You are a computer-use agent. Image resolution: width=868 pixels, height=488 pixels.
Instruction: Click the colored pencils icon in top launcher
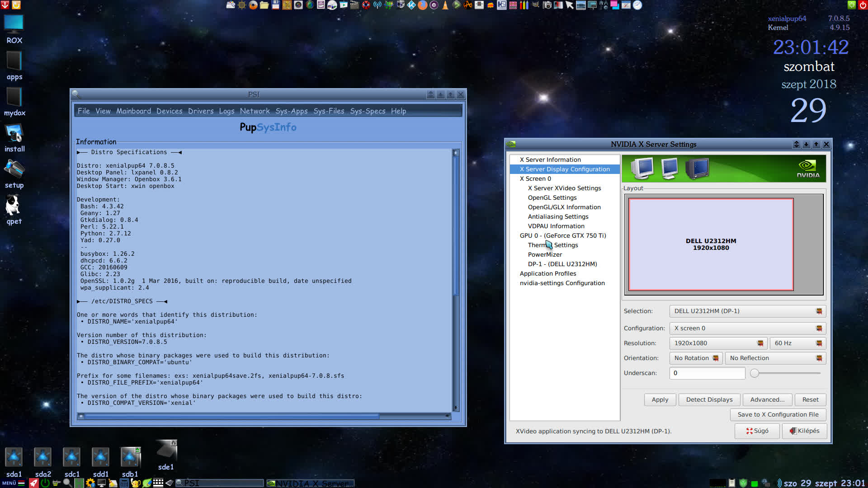[524, 5]
